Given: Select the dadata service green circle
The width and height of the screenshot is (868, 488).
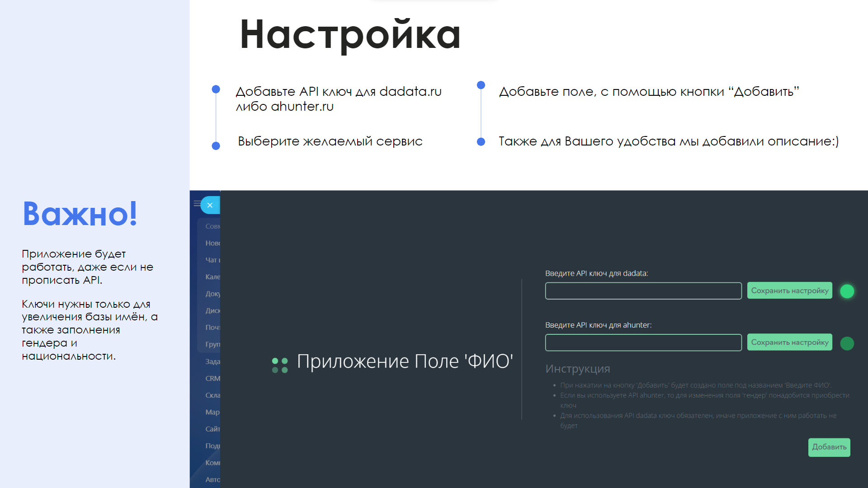Looking at the screenshot, I should (847, 291).
